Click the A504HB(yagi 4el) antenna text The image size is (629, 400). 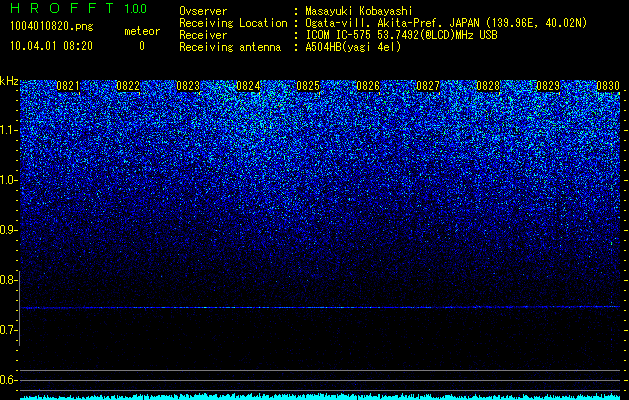coord(353,47)
